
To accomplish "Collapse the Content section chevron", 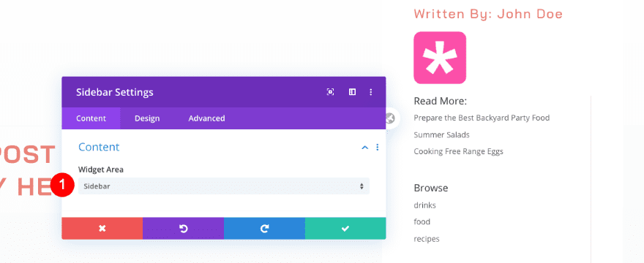I will click(x=364, y=148).
